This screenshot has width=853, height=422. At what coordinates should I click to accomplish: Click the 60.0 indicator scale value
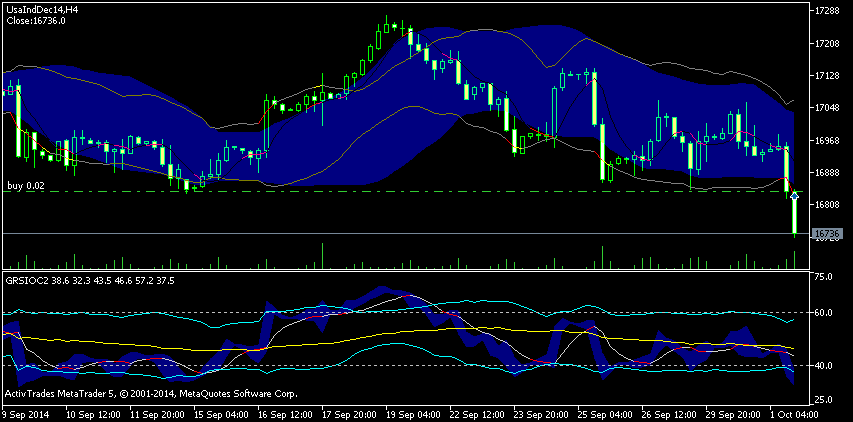coord(826,313)
